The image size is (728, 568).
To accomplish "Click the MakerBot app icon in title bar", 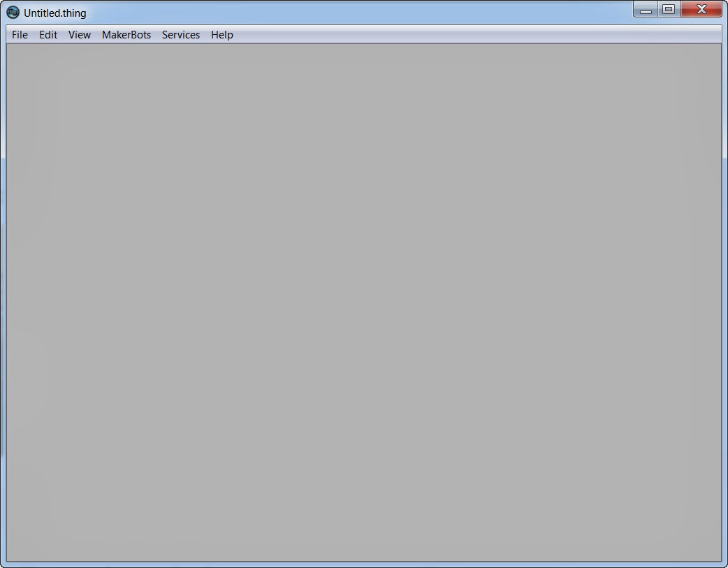I will [x=13, y=13].
